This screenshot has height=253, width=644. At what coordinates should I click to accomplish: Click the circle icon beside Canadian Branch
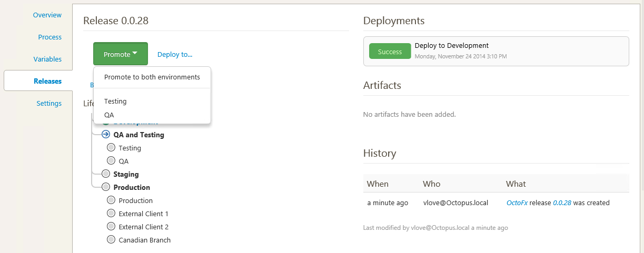pyautogui.click(x=111, y=240)
